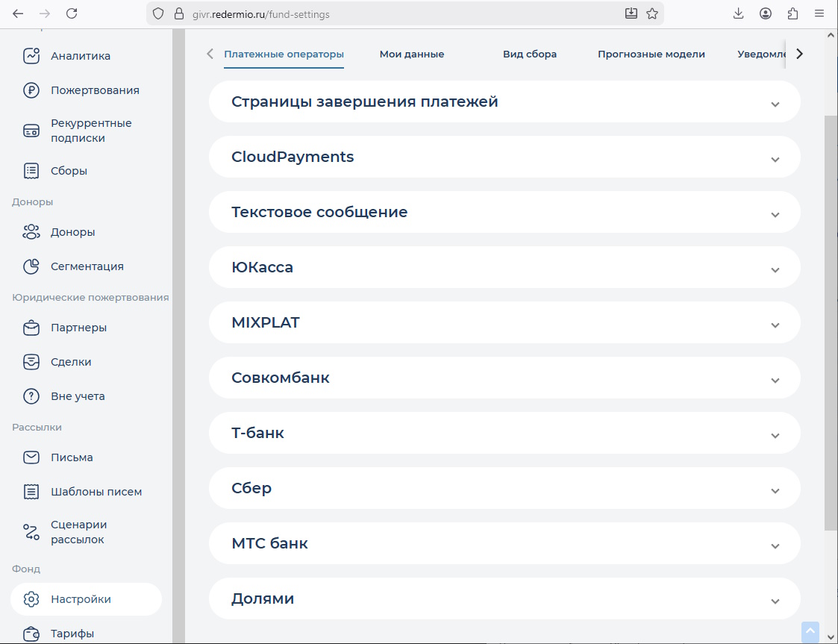This screenshot has width=838, height=644.
Task: Click the list icon next to Сборы
Action: click(x=31, y=171)
